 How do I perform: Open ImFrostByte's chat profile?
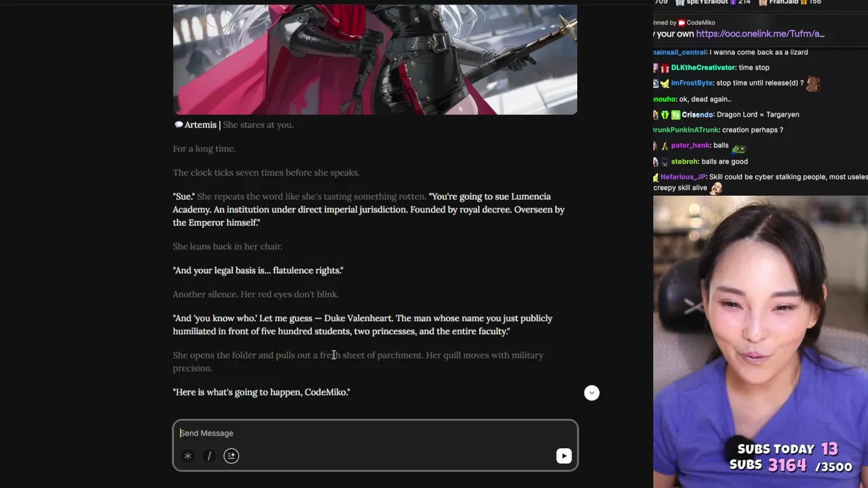point(692,83)
